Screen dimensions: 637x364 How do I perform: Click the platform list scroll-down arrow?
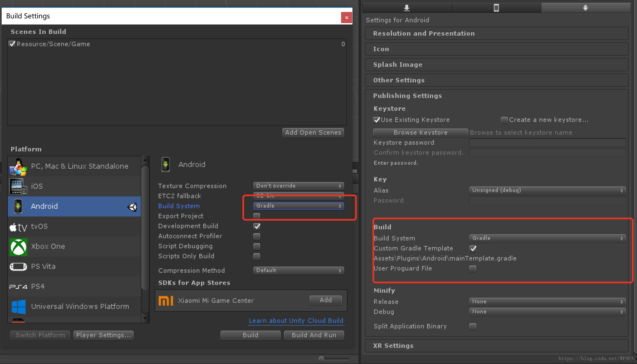[145, 319]
